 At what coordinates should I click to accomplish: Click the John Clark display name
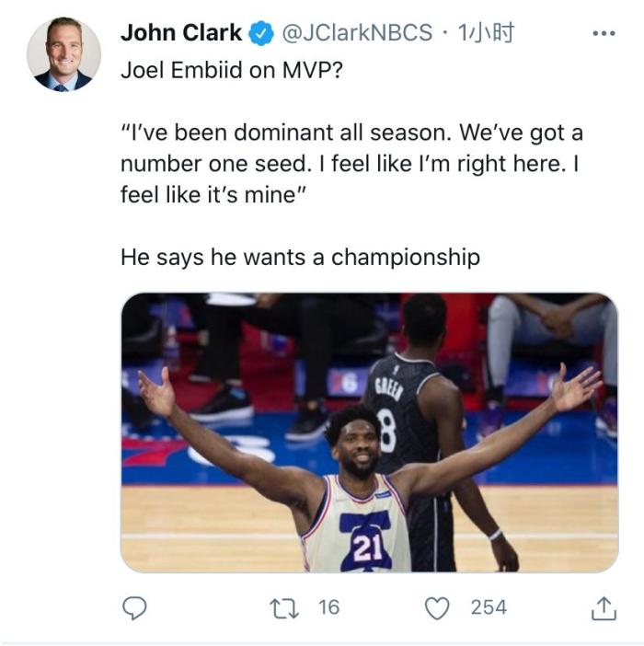coord(180,33)
